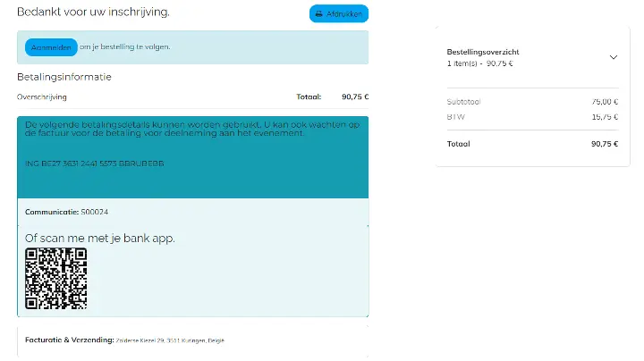Click the Totaal amount beside Overschrijving
The width and height of the screenshot is (644, 361).
pyautogui.click(x=354, y=97)
